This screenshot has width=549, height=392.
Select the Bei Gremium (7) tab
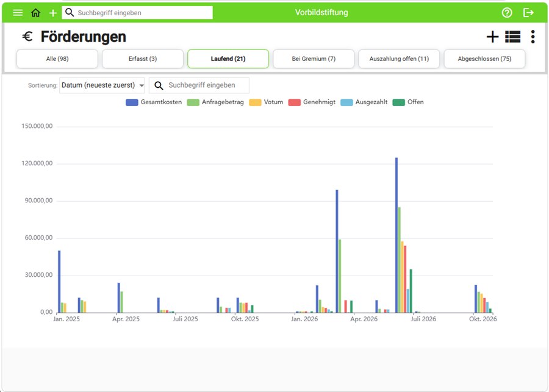coord(314,59)
